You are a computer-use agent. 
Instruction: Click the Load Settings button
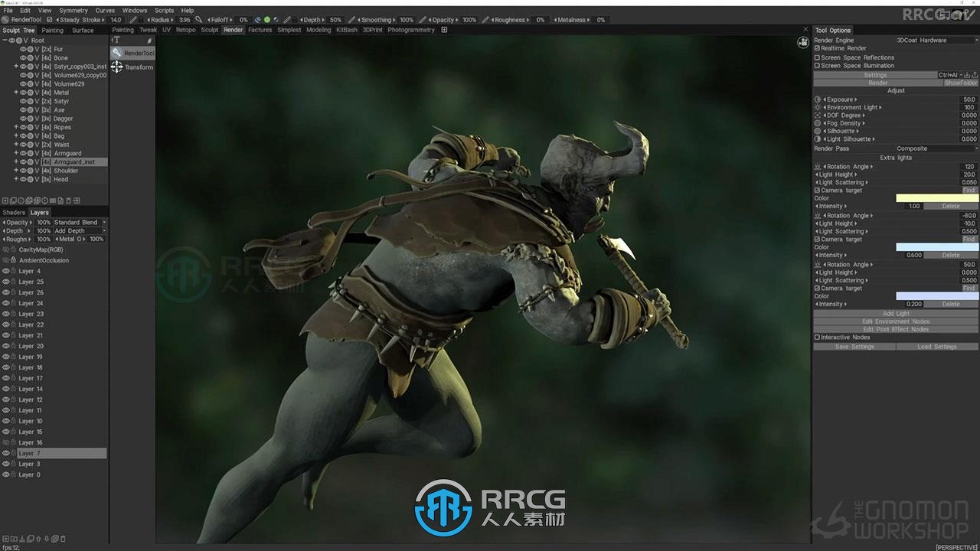(x=937, y=347)
